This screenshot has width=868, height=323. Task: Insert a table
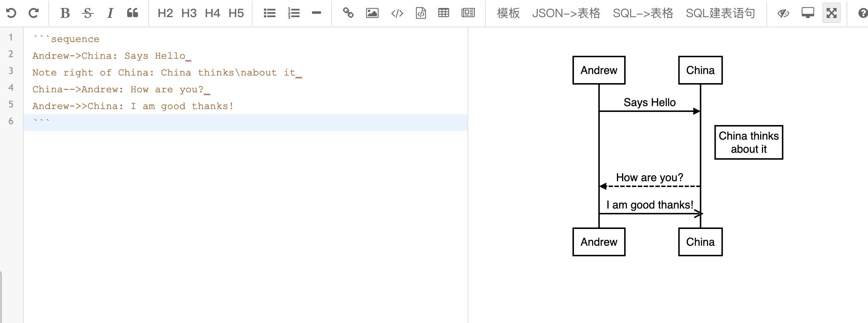tap(443, 13)
